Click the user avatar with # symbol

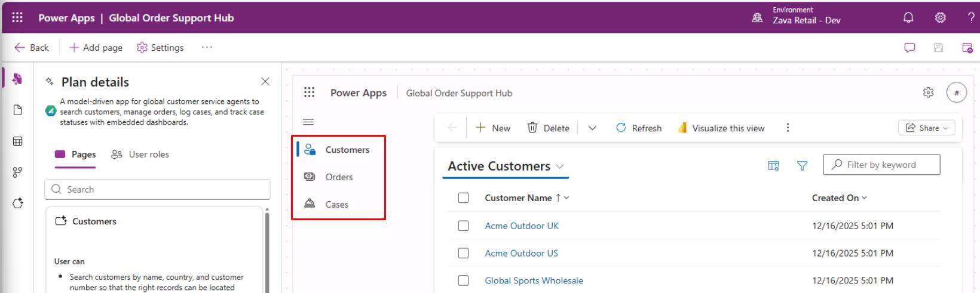click(x=957, y=92)
